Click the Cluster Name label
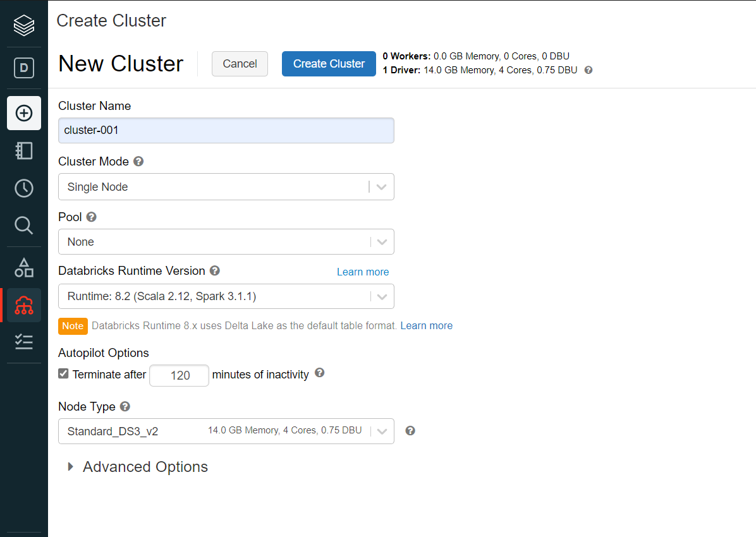Viewport: 756px width, 537px height. (x=95, y=106)
